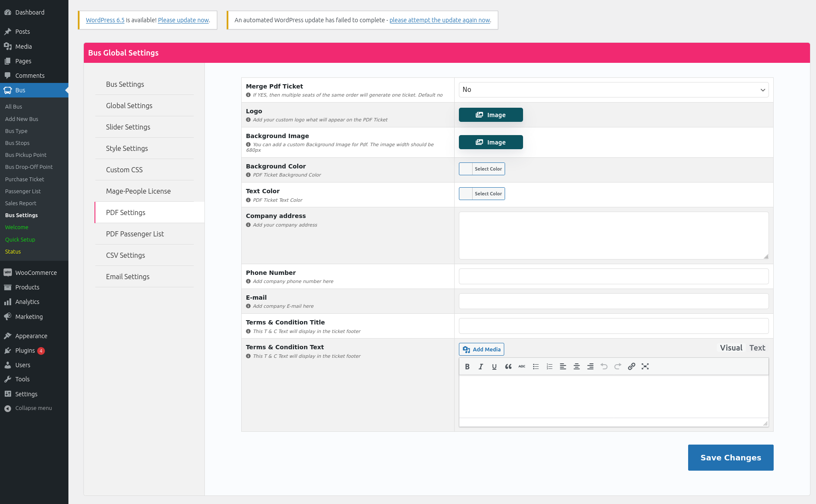Image resolution: width=816 pixels, height=504 pixels.
Task: Click the Company address text area
Action: pos(614,236)
